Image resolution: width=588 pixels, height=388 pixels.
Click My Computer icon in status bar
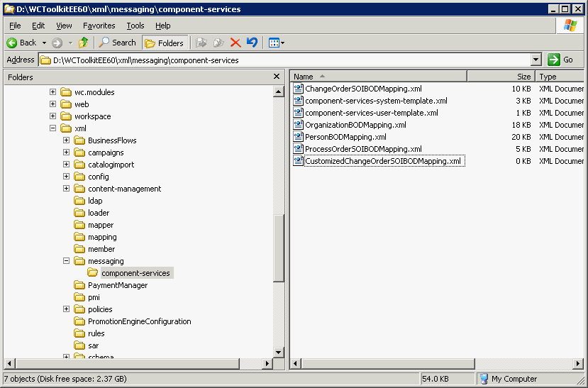click(x=484, y=379)
